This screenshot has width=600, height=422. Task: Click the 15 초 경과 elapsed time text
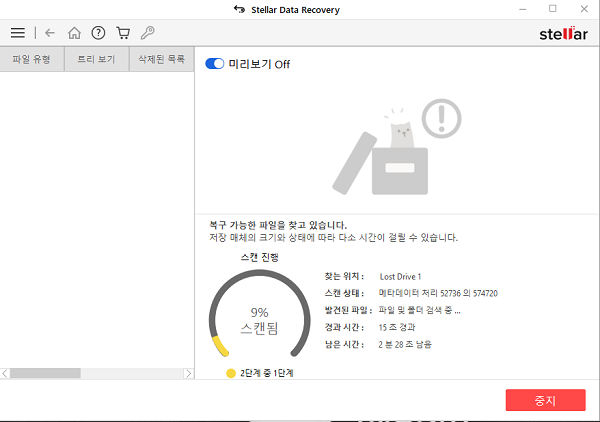coord(397,327)
